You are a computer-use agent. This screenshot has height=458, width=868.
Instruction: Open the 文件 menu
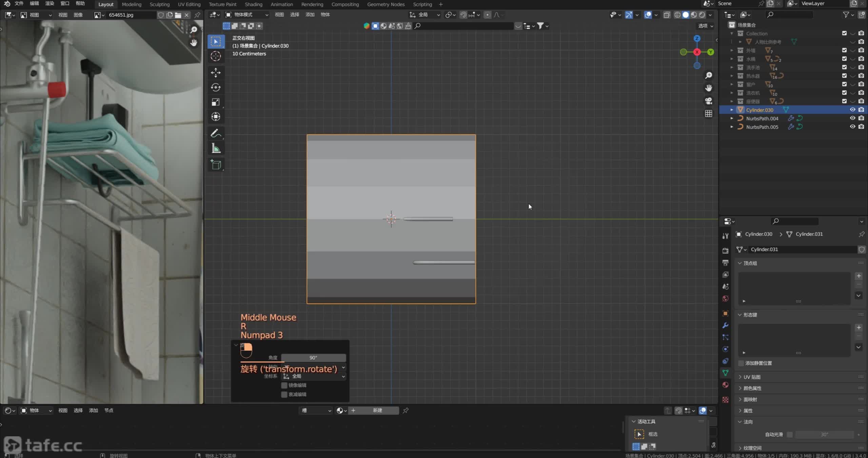tap(19, 3)
